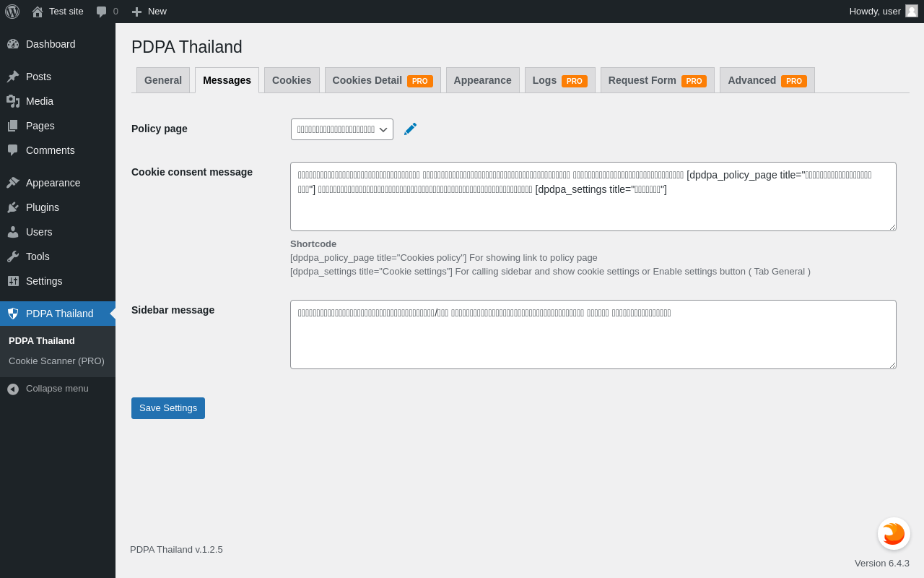Open the comments bubble in admin bar

click(x=102, y=12)
